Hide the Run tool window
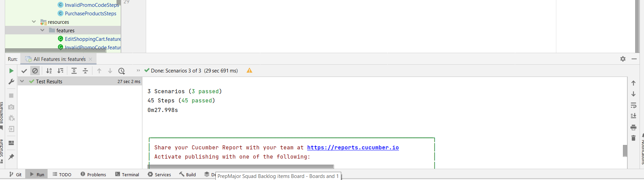 pos(634,59)
